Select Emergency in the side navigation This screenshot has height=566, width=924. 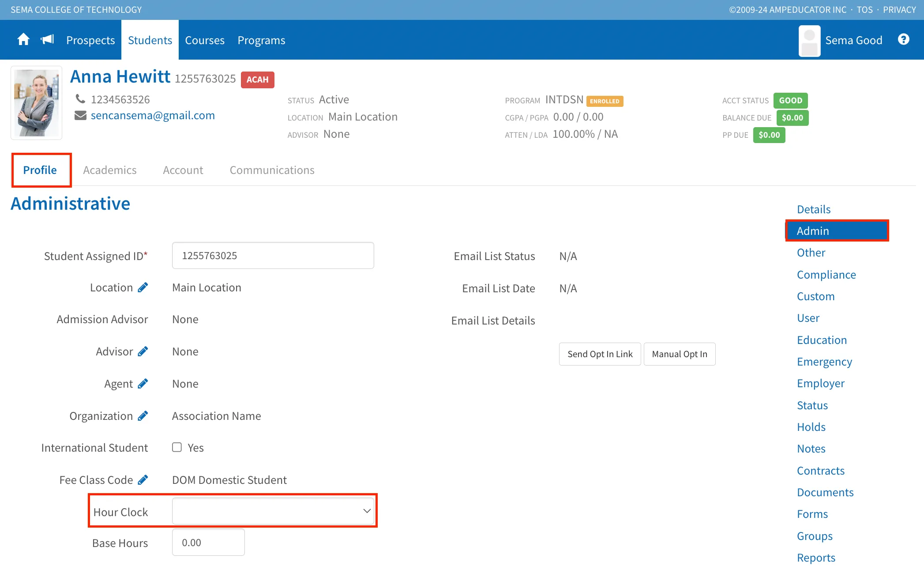point(824,362)
